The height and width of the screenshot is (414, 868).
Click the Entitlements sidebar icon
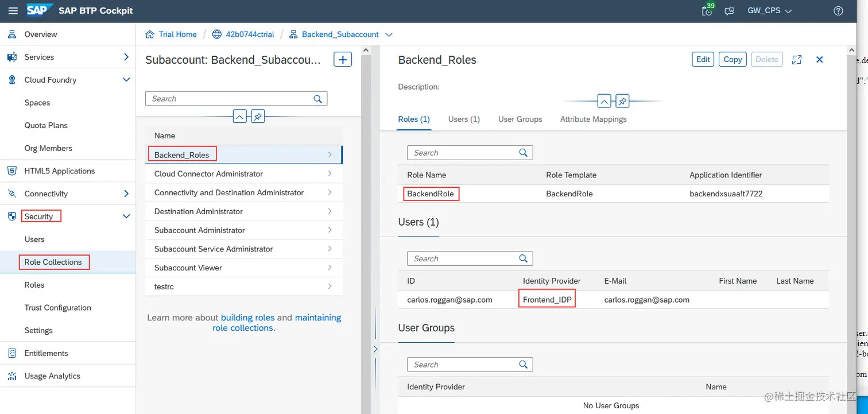[12, 353]
